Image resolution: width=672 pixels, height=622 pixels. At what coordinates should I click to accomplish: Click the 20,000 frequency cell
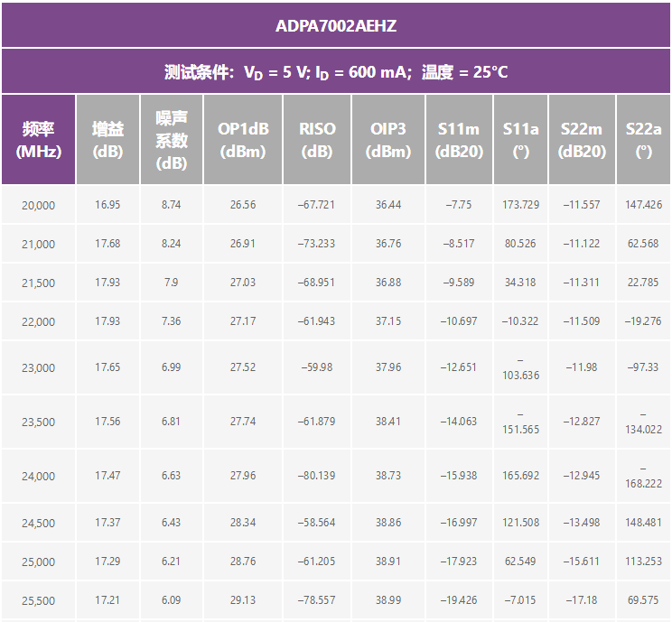click(x=38, y=206)
